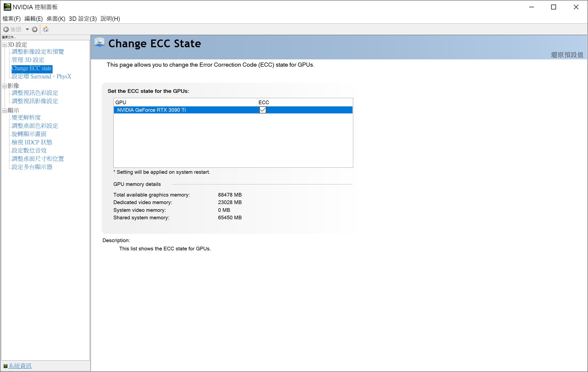
Task: Select 檢視 HDCP 狀態 tree item
Action: click(x=32, y=142)
